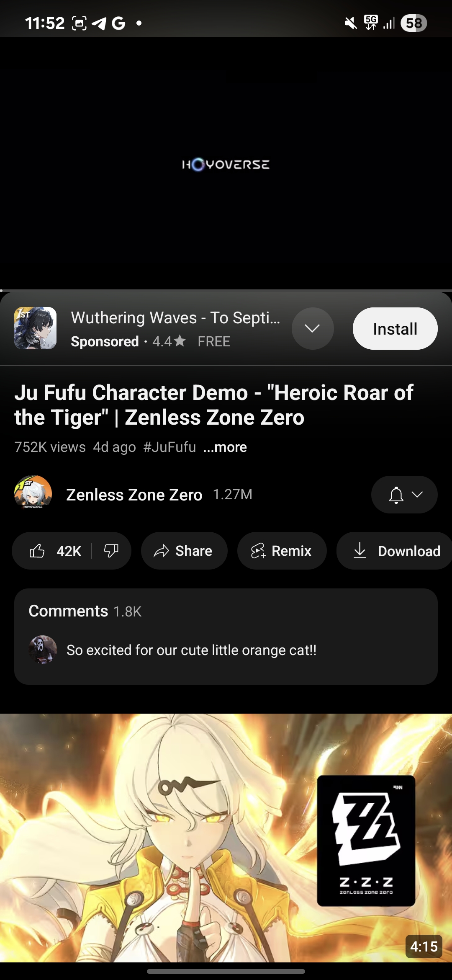Expand the video description with ...more
452x980 pixels.
[226, 447]
